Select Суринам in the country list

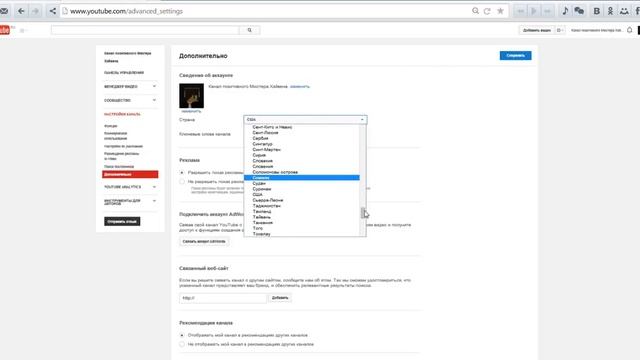point(302,189)
